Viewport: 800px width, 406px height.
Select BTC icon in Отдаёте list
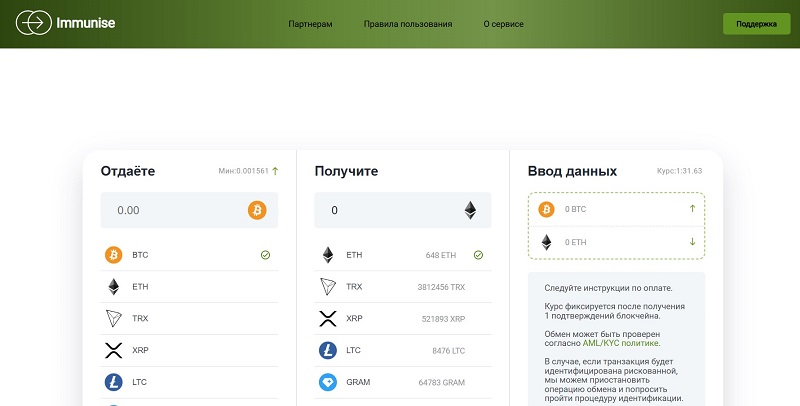point(113,255)
